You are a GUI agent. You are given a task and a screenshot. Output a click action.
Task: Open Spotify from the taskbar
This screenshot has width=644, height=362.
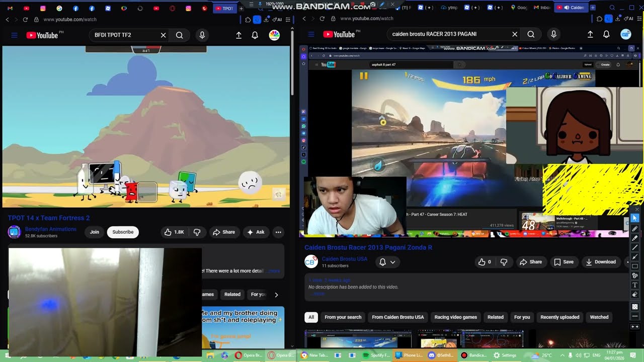click(x=376, y=355)
